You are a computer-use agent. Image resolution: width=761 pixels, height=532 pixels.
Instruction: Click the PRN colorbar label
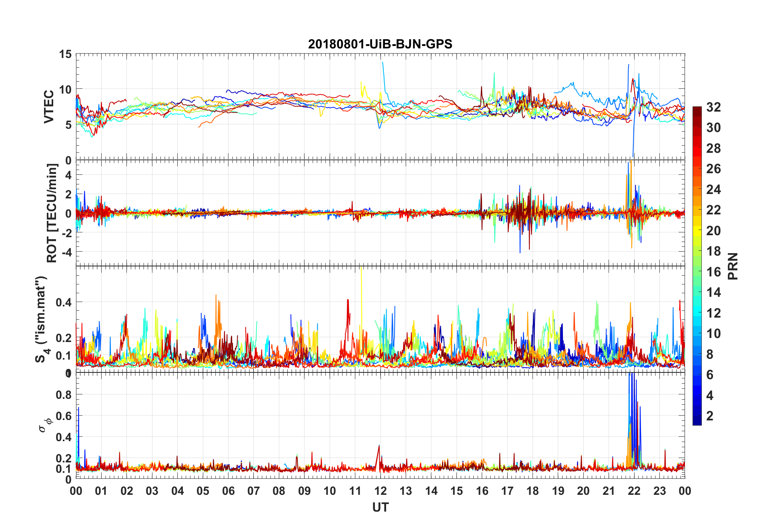click(733, 266)
